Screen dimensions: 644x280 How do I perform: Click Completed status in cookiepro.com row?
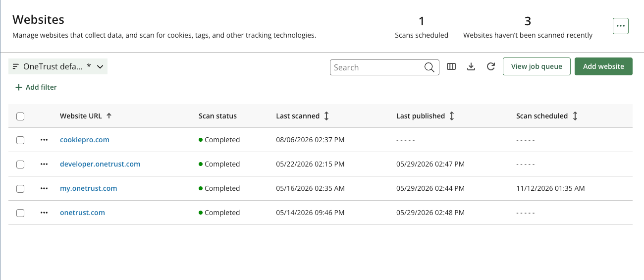pyautogui.click(x=219, y=140)
